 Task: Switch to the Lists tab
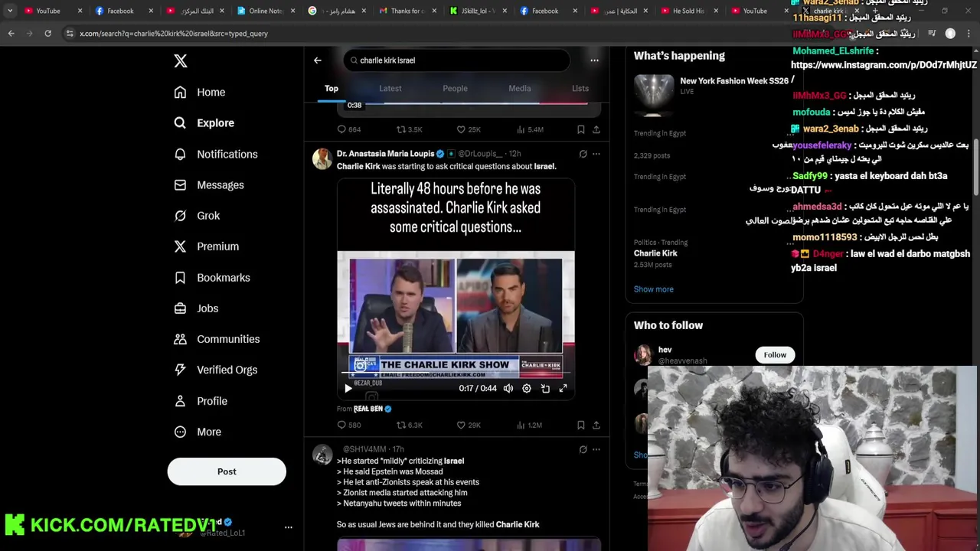[580, 89]
